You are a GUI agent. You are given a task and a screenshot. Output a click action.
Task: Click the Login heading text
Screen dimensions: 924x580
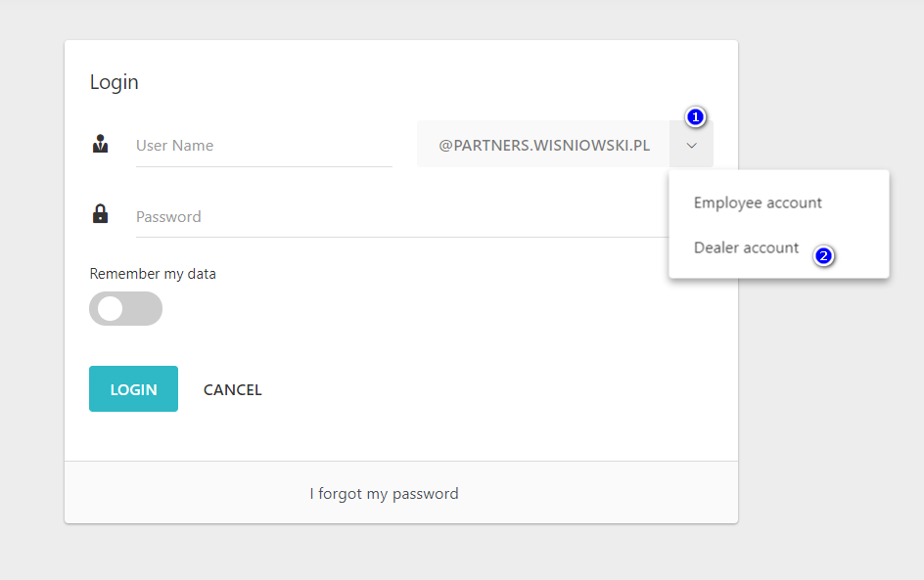(x=115, y=82)
